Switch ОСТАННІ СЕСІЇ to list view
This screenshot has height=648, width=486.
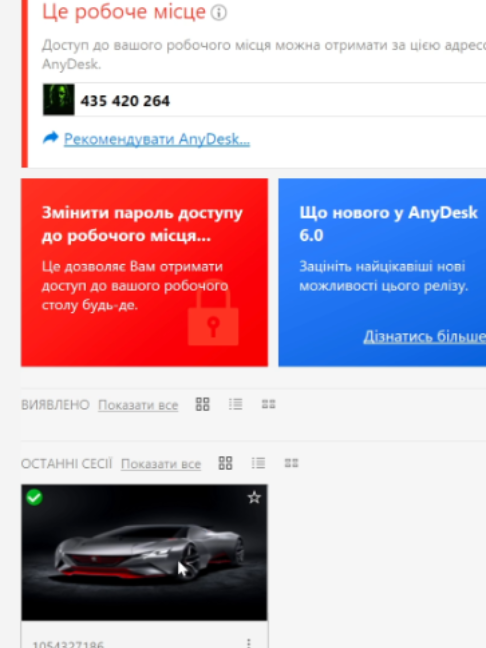click(x=258, y=463)
